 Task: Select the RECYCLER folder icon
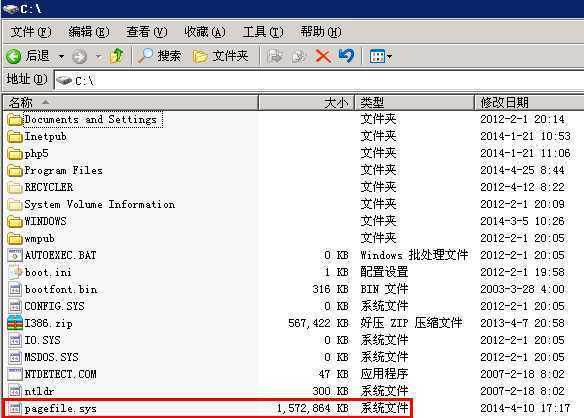(15, 187)
